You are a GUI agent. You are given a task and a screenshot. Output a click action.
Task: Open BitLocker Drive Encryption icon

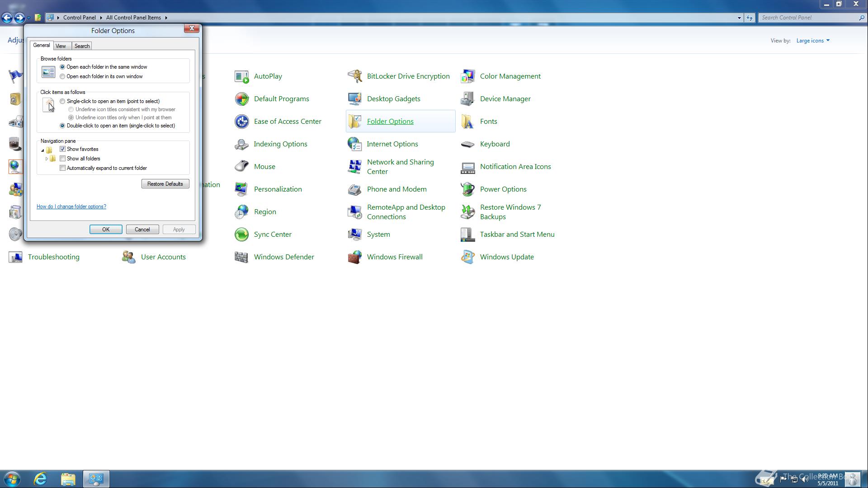tap(354, 76)
